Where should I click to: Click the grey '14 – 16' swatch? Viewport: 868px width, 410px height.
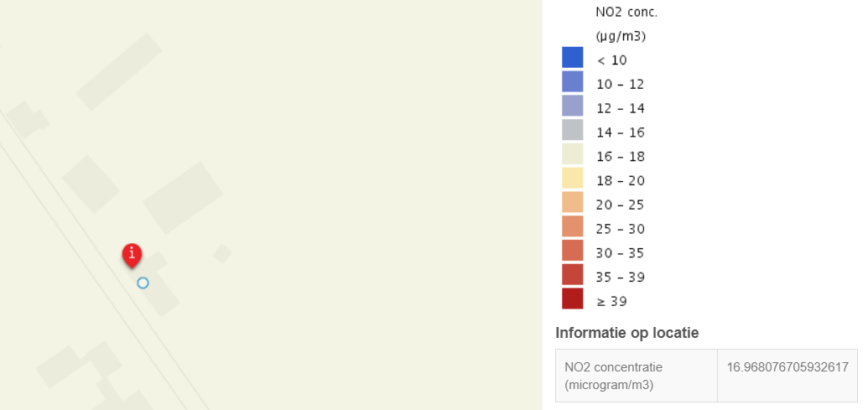coord(573,130)
